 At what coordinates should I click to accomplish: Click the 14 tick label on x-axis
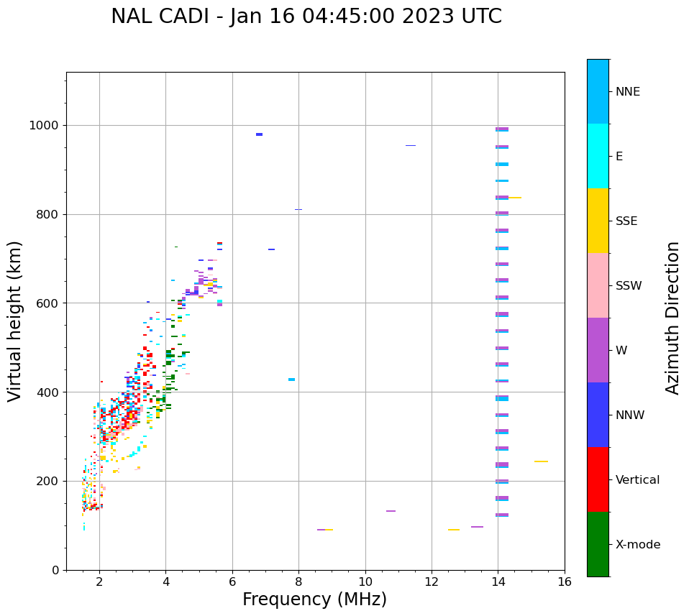pos(498,581)
